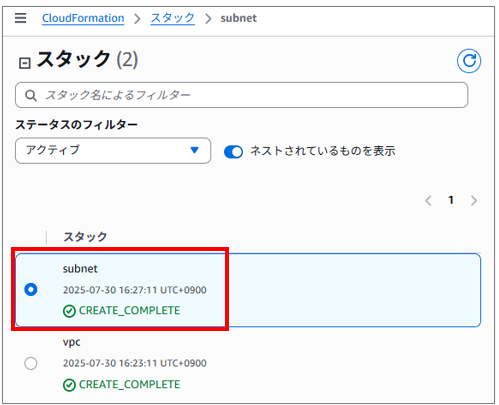Go to next page arrow

click(x=474, y=201)
